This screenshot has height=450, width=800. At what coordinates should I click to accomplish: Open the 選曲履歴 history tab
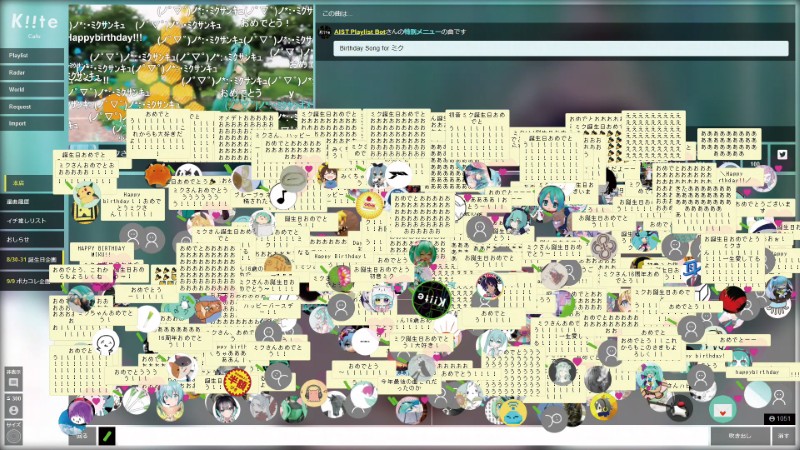tap(32, 202)
